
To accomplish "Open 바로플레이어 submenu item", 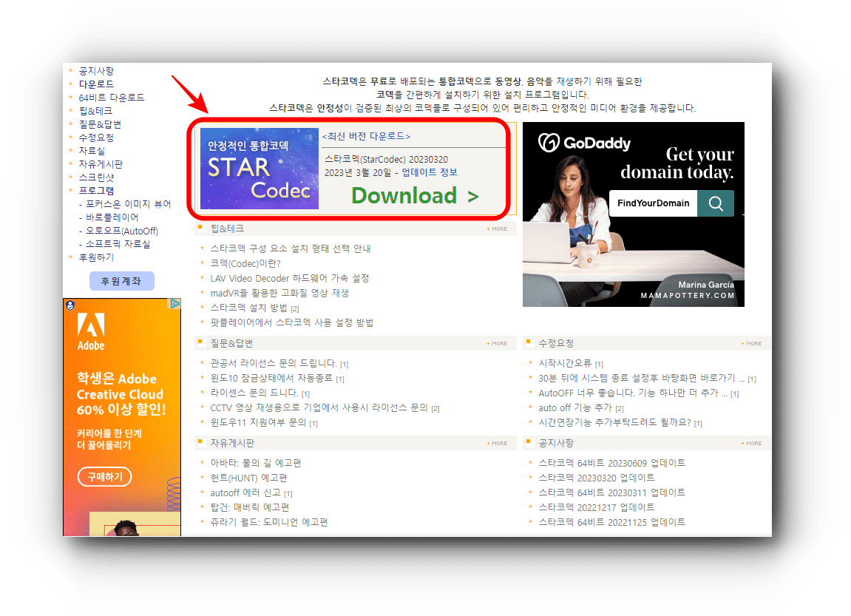I will 112,217.
